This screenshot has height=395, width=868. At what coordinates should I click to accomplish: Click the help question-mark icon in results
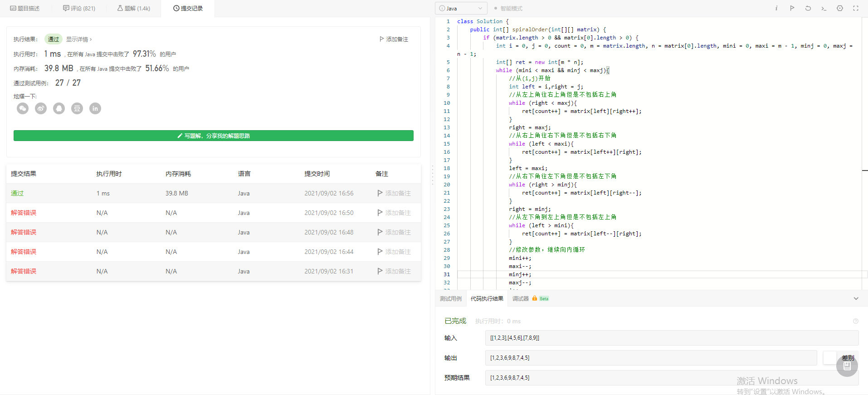(x=856, y=321)
